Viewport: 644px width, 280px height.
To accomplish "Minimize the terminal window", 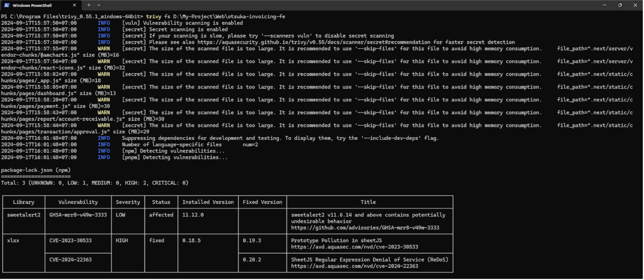I will tap(604, 5).
